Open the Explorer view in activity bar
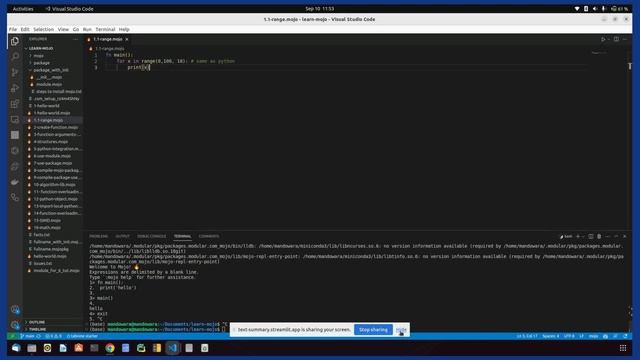 point(15,41)
